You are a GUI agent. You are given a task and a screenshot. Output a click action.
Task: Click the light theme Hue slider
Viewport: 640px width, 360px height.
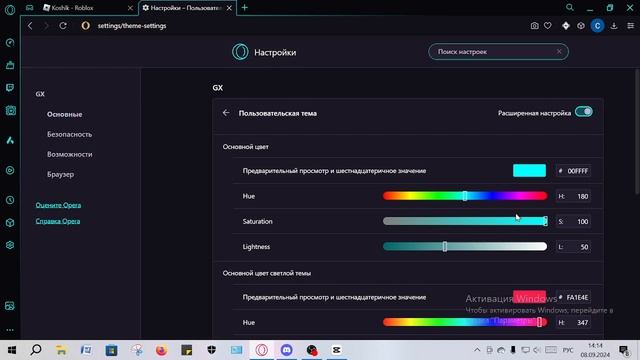(x=465, y=322)
